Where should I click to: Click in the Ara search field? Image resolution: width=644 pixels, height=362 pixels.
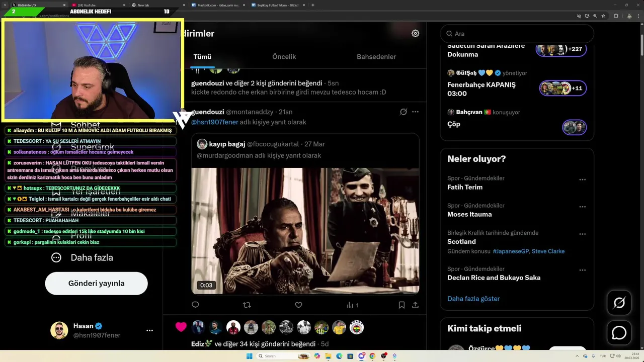coord(517,34)
